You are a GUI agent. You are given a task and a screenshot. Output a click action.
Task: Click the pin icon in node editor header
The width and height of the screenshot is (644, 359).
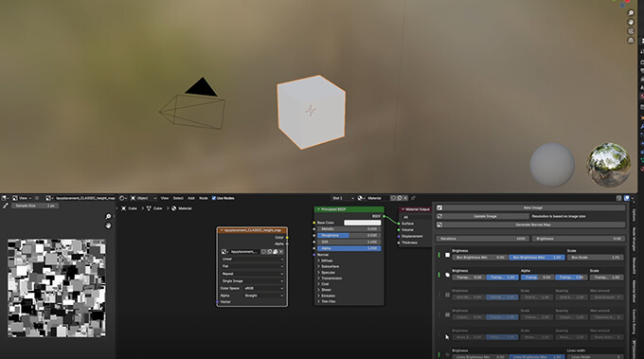pyautogui.click(x=413, y=198)
